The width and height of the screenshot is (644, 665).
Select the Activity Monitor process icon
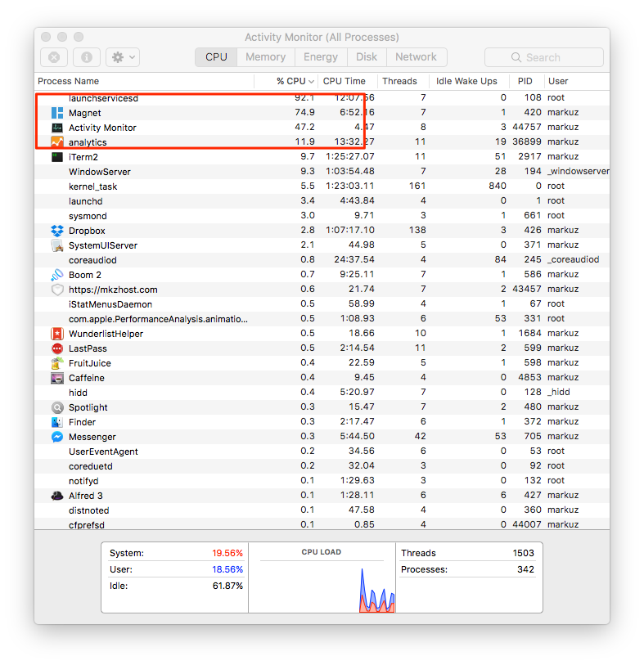(x=57, y=128)
